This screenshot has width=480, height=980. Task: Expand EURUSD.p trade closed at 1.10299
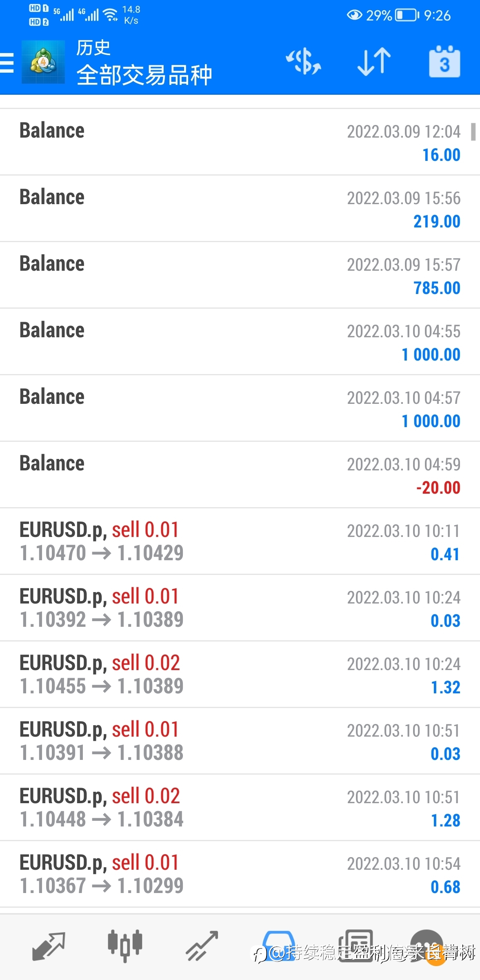240,874
